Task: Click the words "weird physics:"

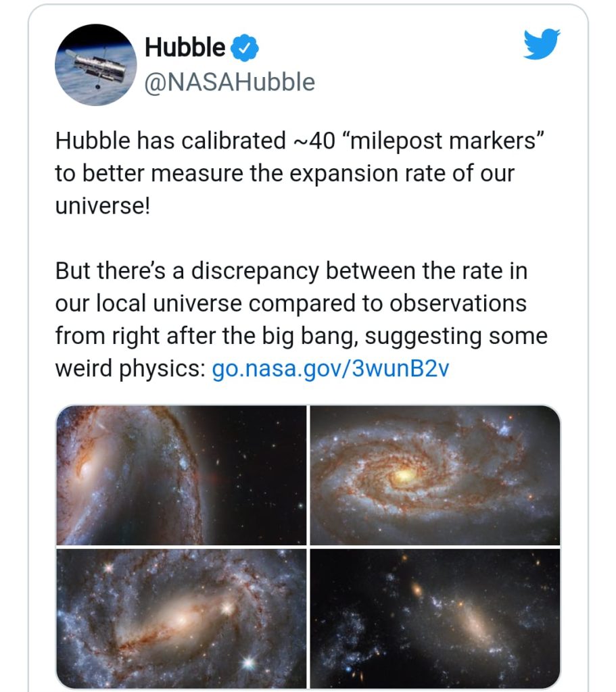Action: click(x=130, y=369)
